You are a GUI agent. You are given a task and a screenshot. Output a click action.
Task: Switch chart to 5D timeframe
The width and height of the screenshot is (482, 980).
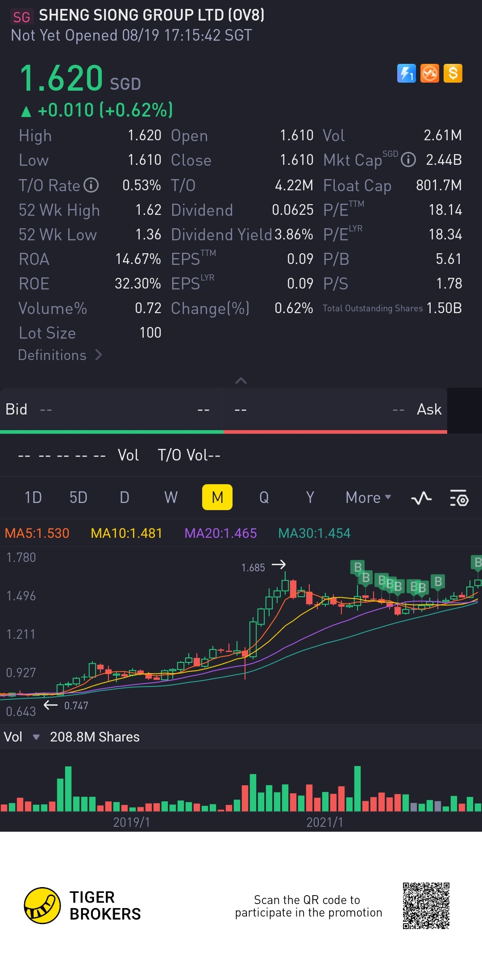pyautogui.click(x=79, y=497)
